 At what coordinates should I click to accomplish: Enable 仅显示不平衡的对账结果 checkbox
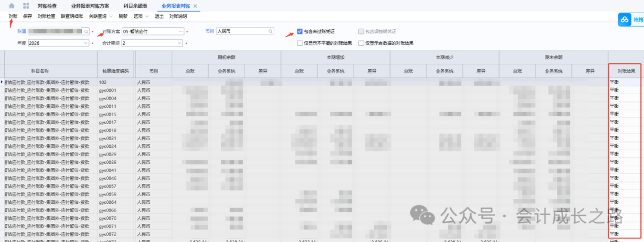click(299, 43)
